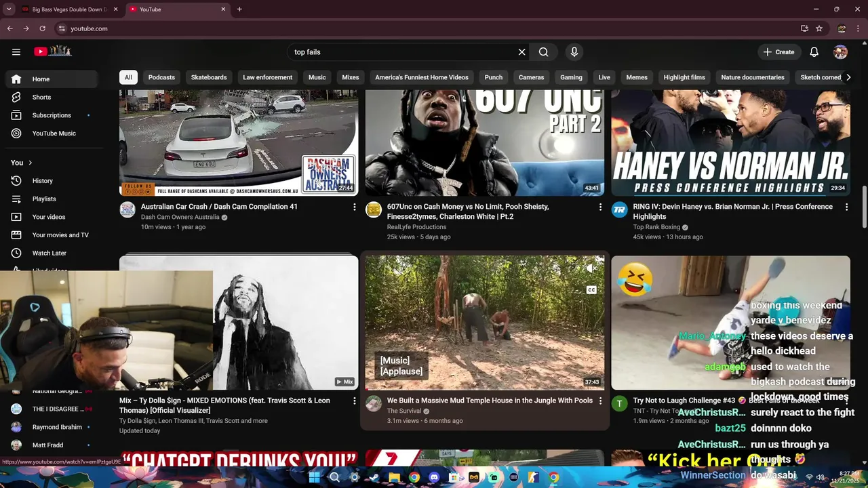The width and height of the screenshot is (868, 488).
Task: Open the Create menu
Action: [x=778, y=52]
